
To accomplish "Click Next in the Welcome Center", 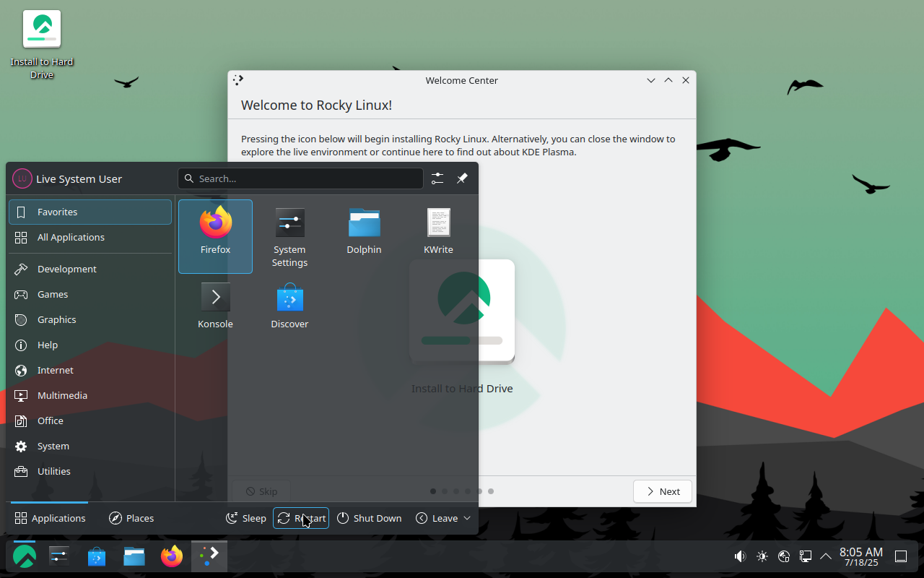I will (x=663, y=491).
